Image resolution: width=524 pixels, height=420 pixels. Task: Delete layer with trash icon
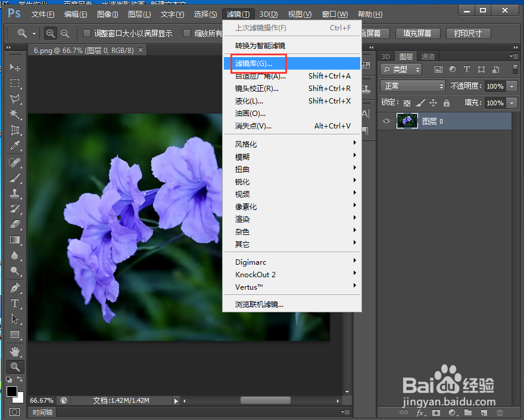click(x=500, y=413)
